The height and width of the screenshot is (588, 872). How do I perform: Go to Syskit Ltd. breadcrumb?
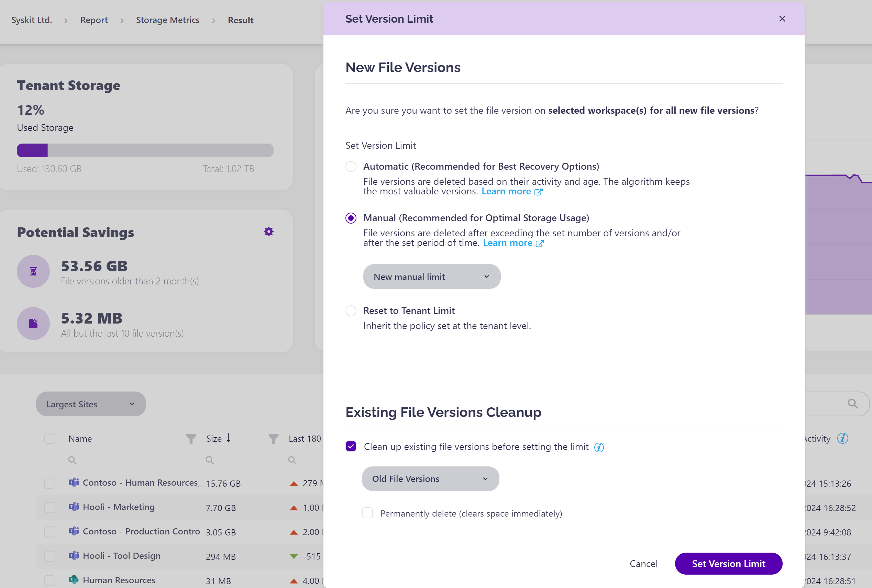[32, 20]
